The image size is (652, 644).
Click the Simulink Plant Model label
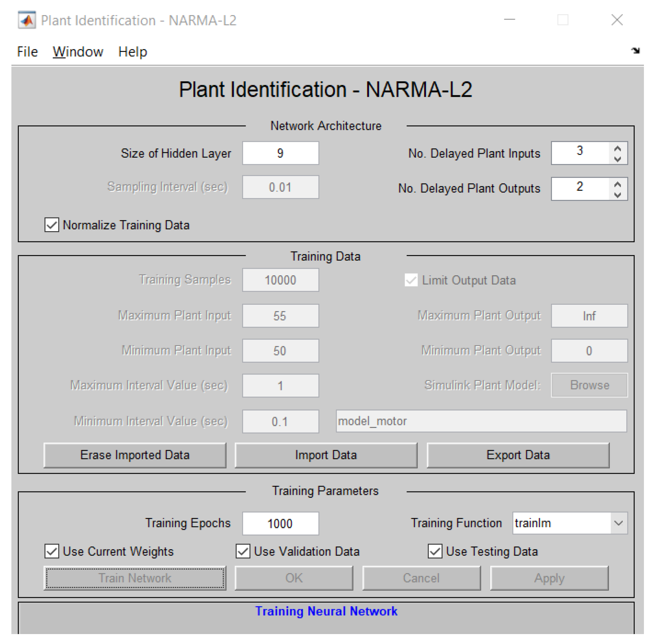point(483,385)
